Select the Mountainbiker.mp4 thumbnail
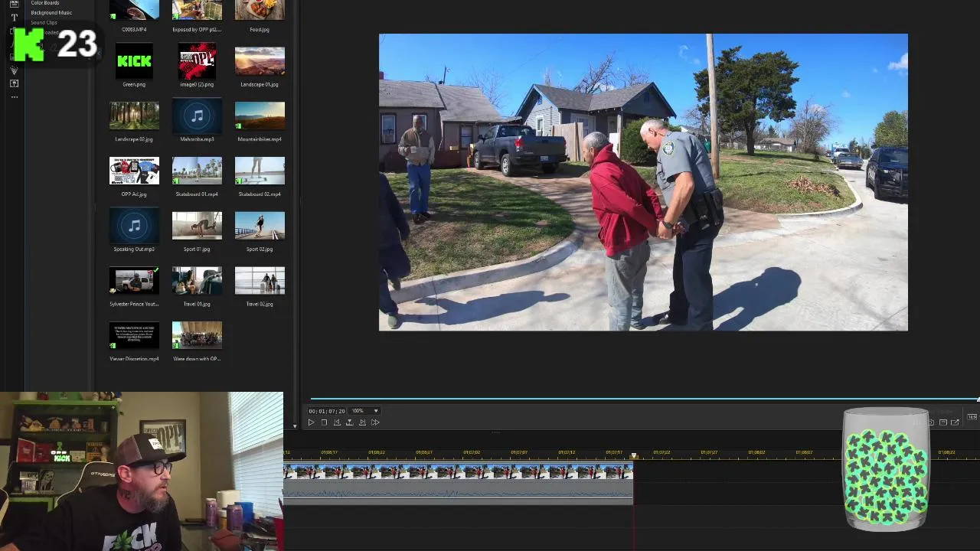980x551 pixels. [260, 116]
